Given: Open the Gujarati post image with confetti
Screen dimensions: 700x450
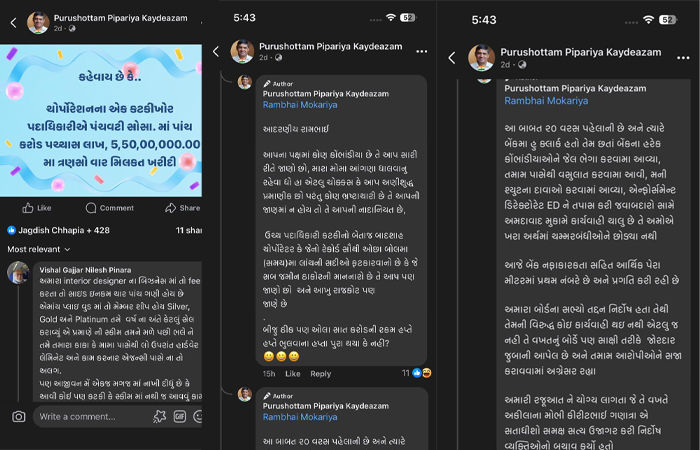Looking at the screenshot, I should [100, 120].
